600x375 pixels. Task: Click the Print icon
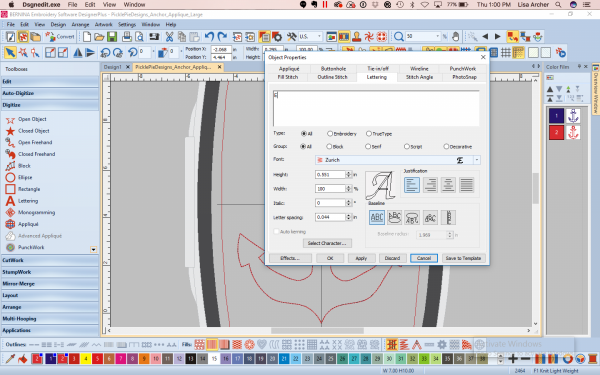click(127, 37)
